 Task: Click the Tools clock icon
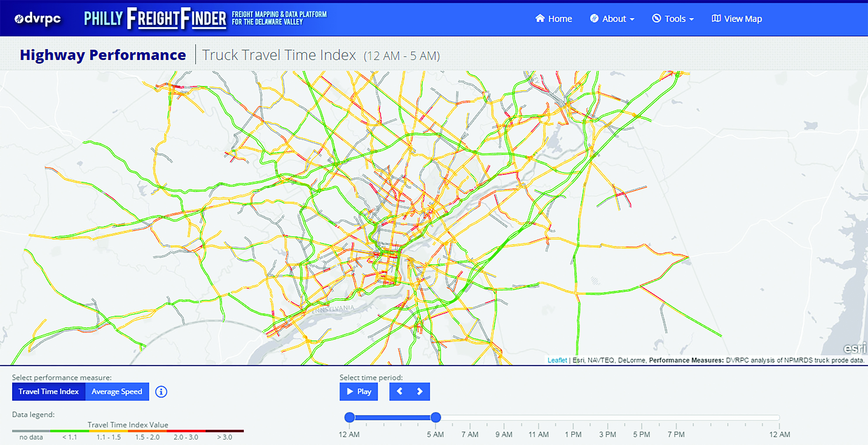coord(656,18)
